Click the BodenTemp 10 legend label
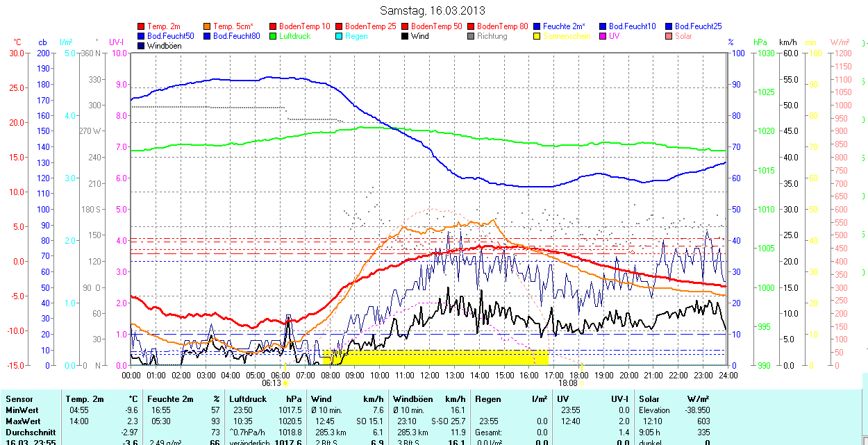The image size is (868, 445). click(305, 26)
